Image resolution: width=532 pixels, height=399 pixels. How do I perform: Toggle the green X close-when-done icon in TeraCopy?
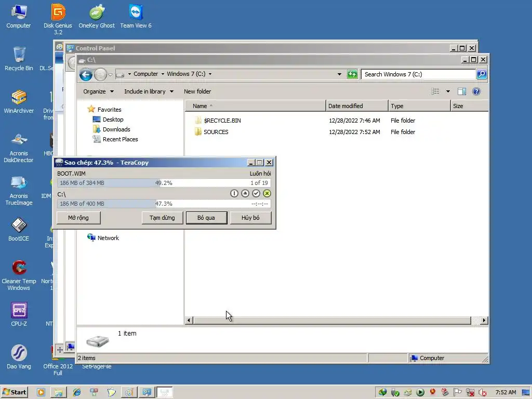tap(267, 193)
